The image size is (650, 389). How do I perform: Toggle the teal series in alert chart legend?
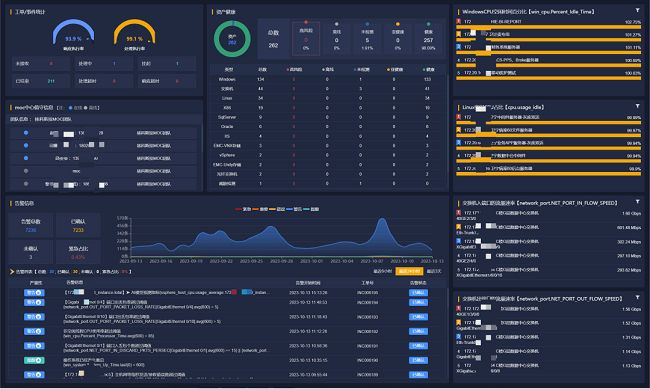(311, 209)
